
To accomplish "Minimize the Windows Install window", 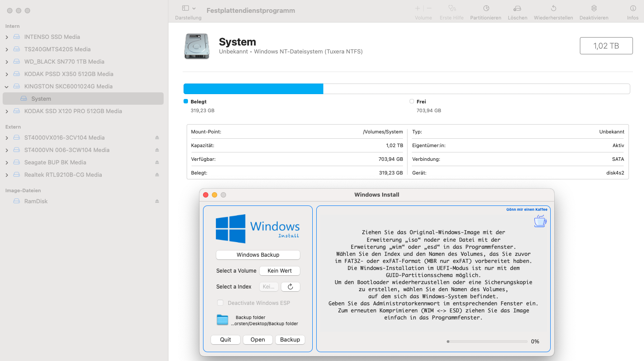I will (215, 195).
